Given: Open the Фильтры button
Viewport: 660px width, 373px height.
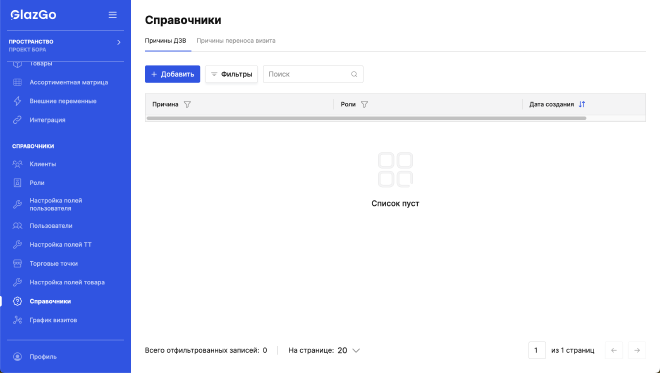Looking at the screenshot, I should (232, 74).
